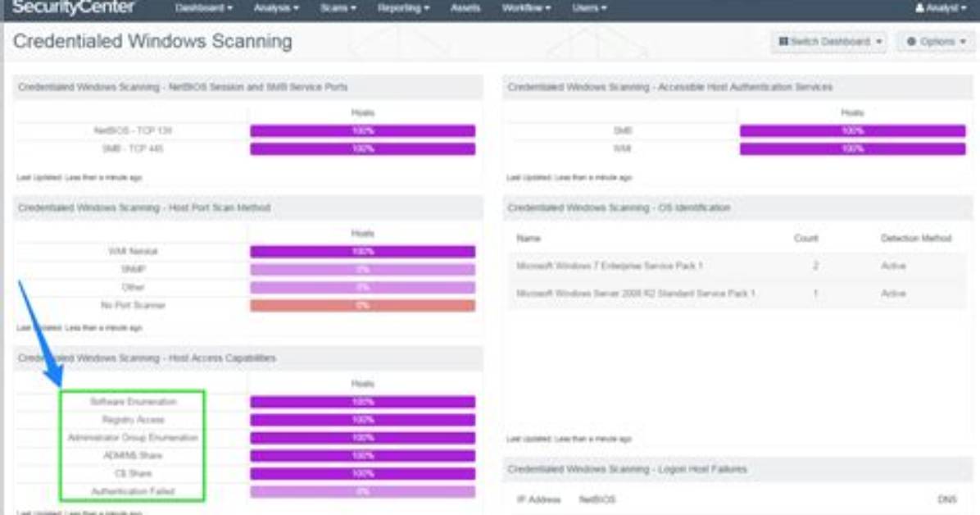The width and height of the screenshot is (980, 515).
Task: Select the ADMIN$ Share label
Action: coord(133,456)
